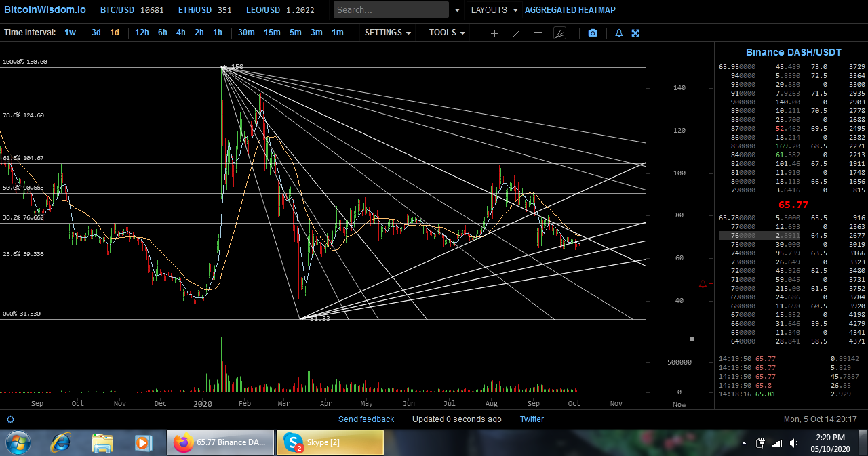Open price alerts bell in toolbar

pyautogui.click(x=618, y=33)
